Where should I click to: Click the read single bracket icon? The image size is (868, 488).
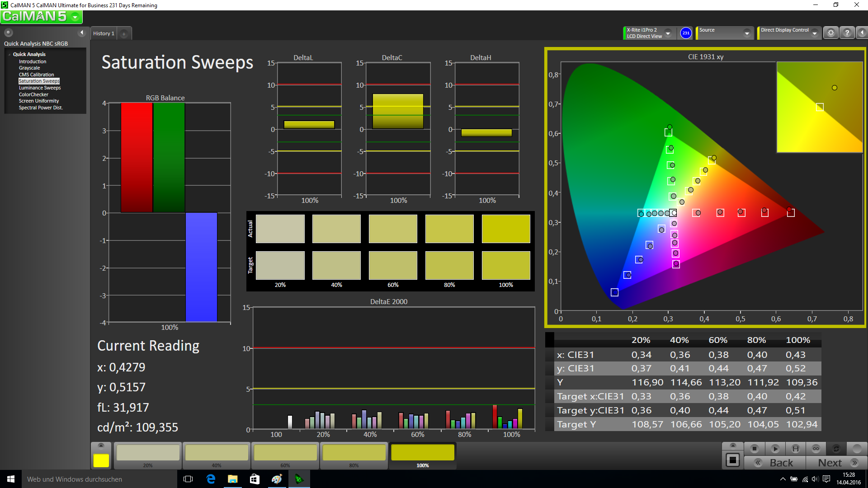[x=795, y=449]
